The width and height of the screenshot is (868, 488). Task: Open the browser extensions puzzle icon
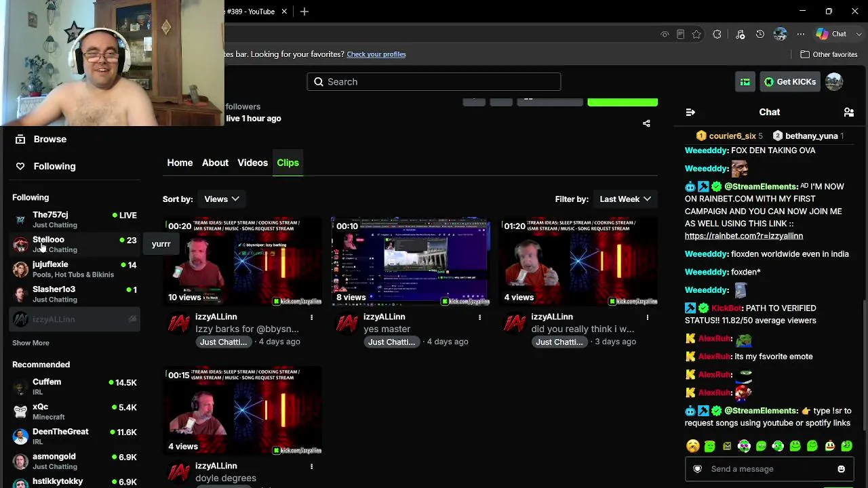[x=717, y=35]
